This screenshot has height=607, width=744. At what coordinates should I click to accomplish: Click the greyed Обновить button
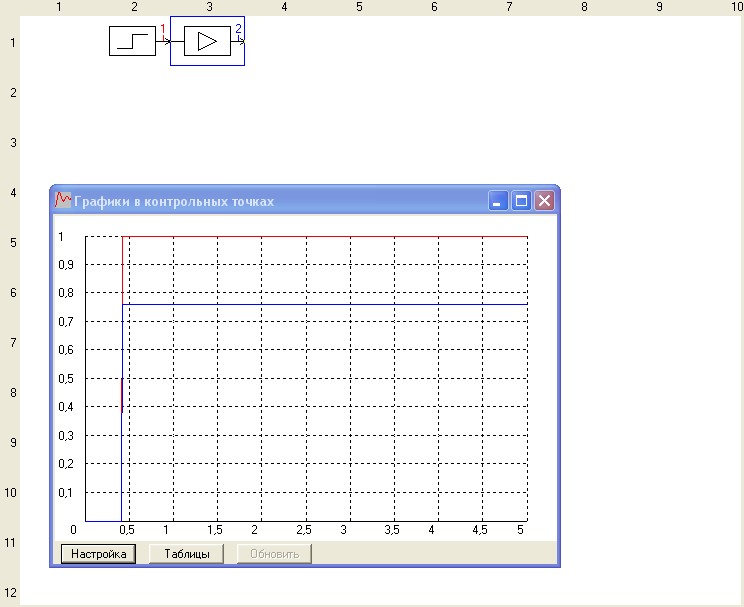pos(274,554)
